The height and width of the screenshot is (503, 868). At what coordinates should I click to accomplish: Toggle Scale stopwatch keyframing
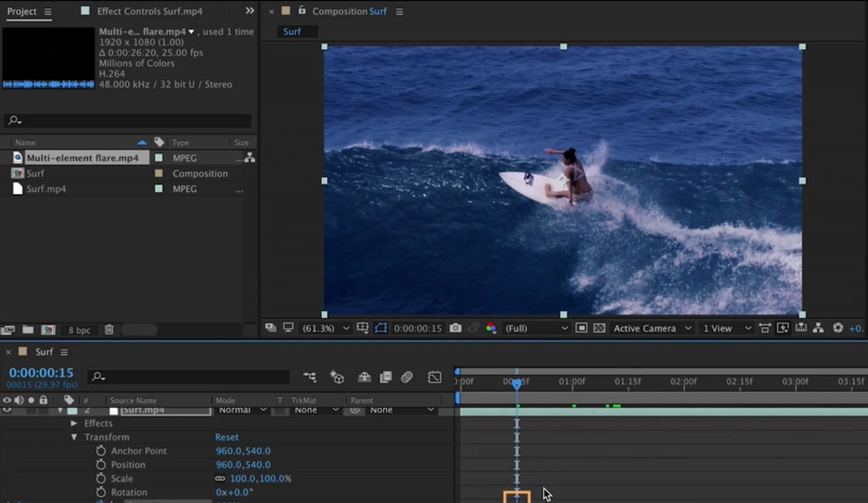pos(101,478)
